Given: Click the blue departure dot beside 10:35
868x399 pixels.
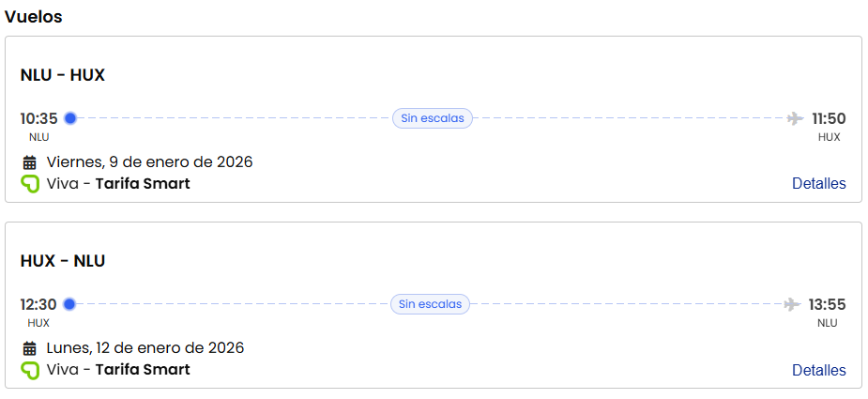Looking at the screenshot, I should coord(69,118).
